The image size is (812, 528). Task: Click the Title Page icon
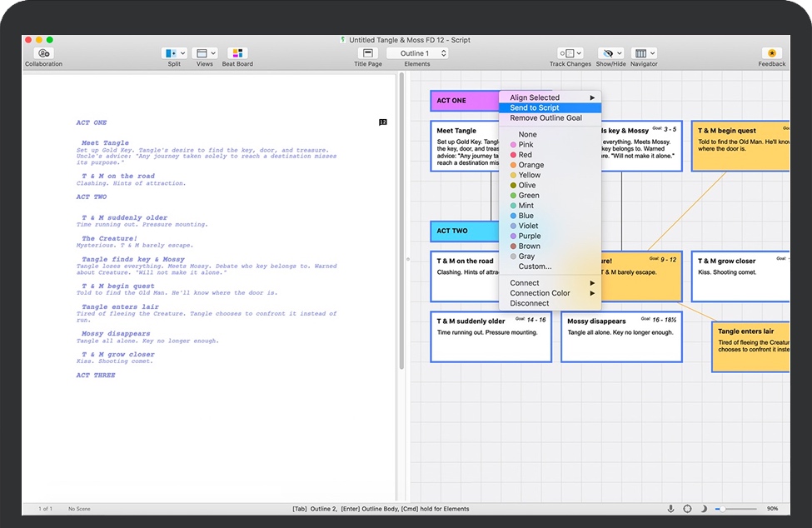[x=367, y=52]
